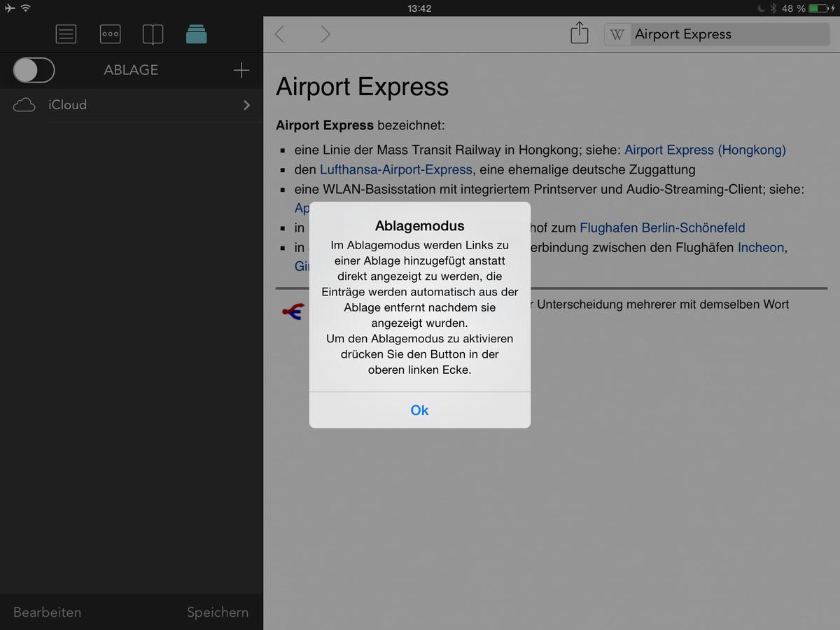Tap Bearbeiten at the sidebar bottom

coord(48,612)
